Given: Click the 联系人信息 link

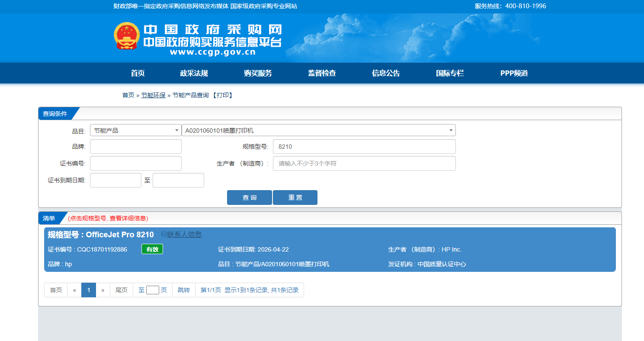Looking at the screenshot, I should point(184,235).
